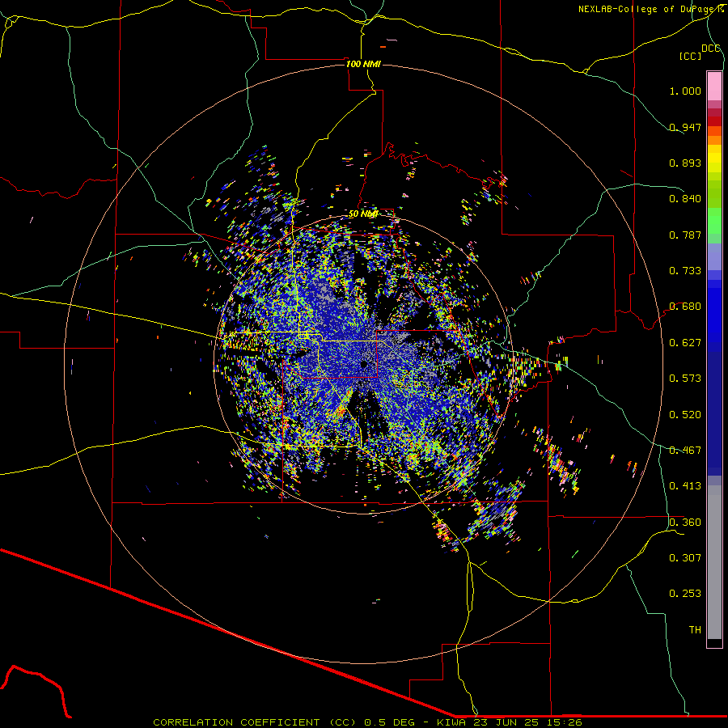Click the 100 NMI range ring label
Screen dimensions: 728x728
click(363, 64)
